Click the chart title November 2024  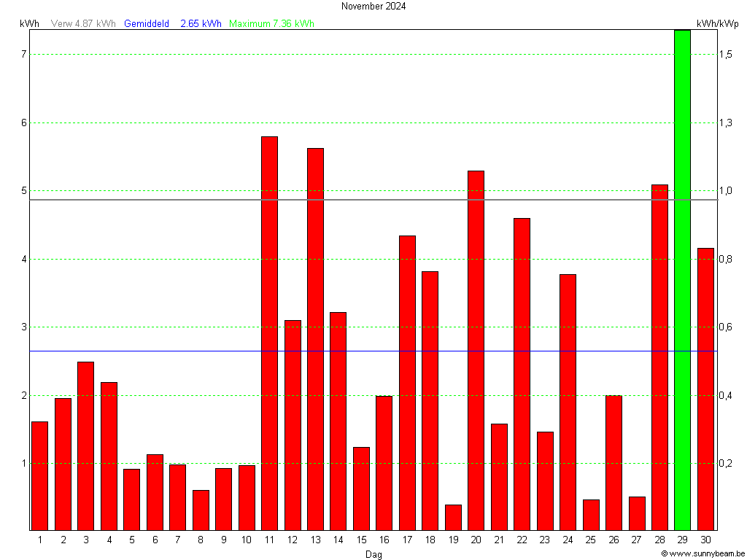373,6
